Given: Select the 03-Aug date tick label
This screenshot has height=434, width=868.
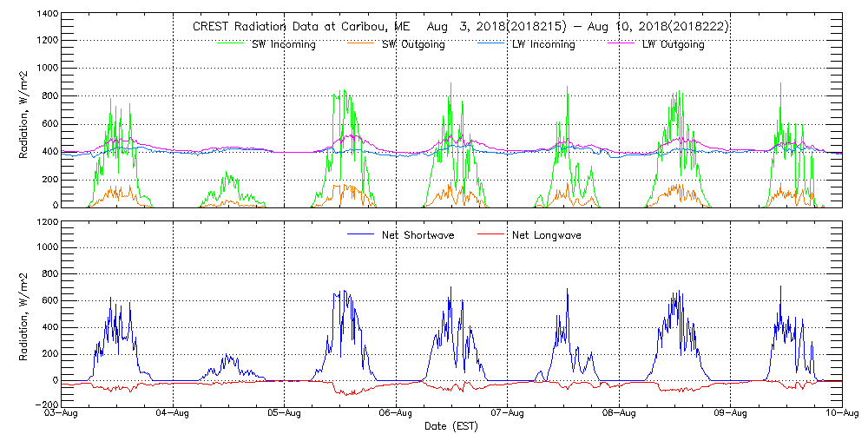Looking at the screenshot, I should pyautogui.click(x=62, y=414).
